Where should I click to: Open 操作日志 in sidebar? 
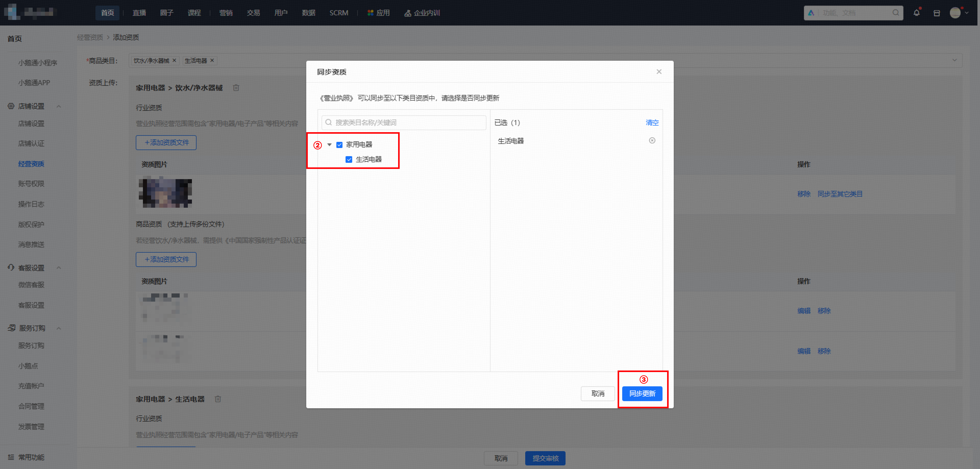(x=31, y=204)
